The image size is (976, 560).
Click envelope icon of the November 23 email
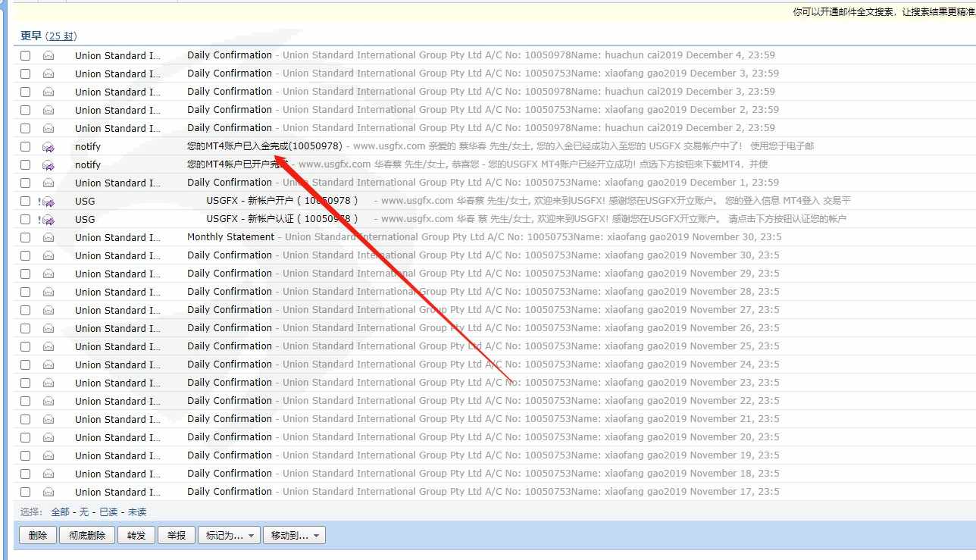coord(48,383)
